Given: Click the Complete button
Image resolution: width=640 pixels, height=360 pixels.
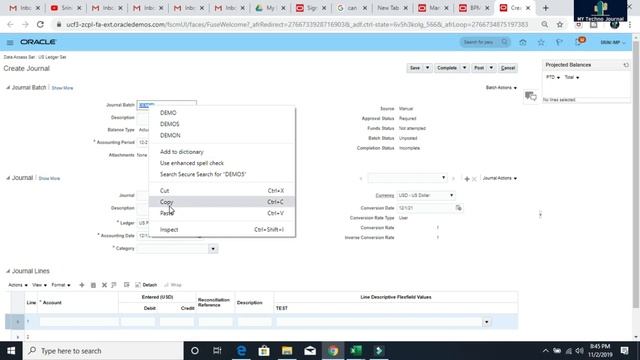Looking at the screenshot, I should pos(447,68).
